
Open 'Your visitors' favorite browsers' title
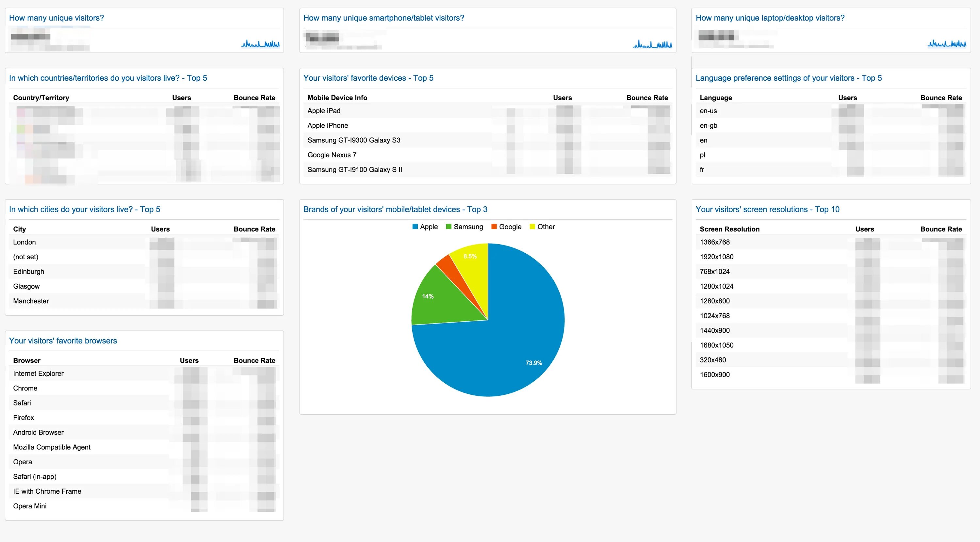coord(63,341)
